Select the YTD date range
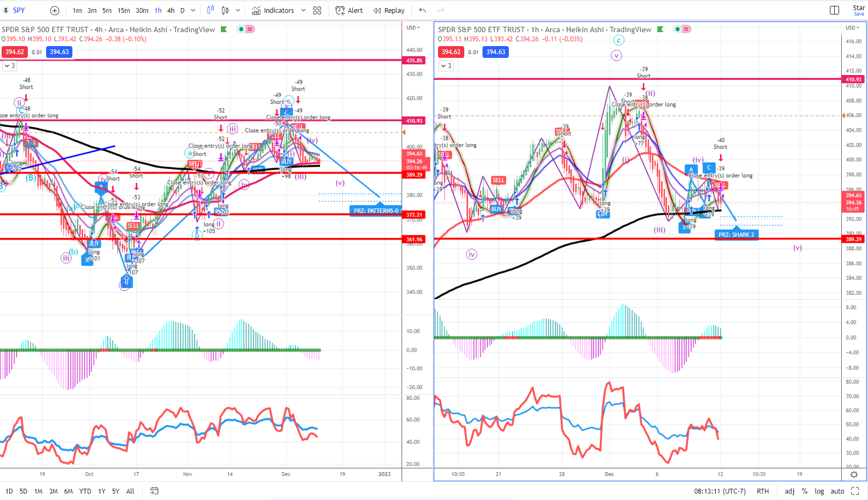The width and height of the screenshot is (868, 500). [85, 491]
